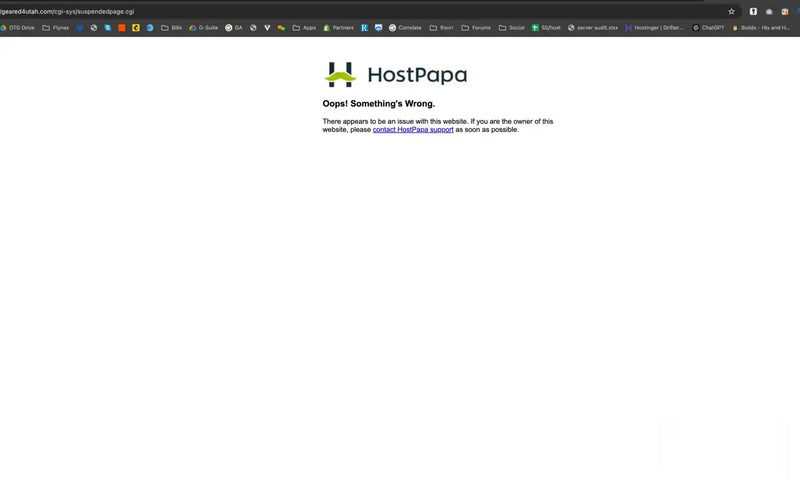Open the Dropbox bookmark icon
Viewport: 800px width, 503px height.
point(80,28)
